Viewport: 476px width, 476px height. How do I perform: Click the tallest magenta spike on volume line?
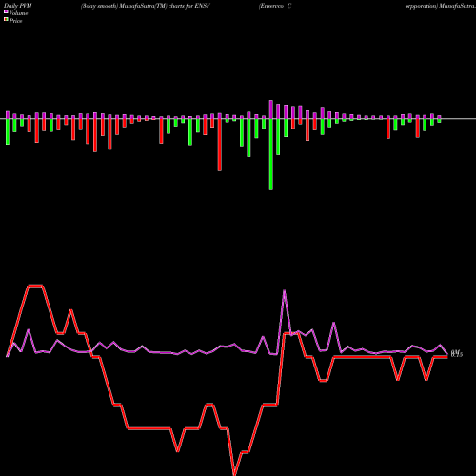pos(284,290)
